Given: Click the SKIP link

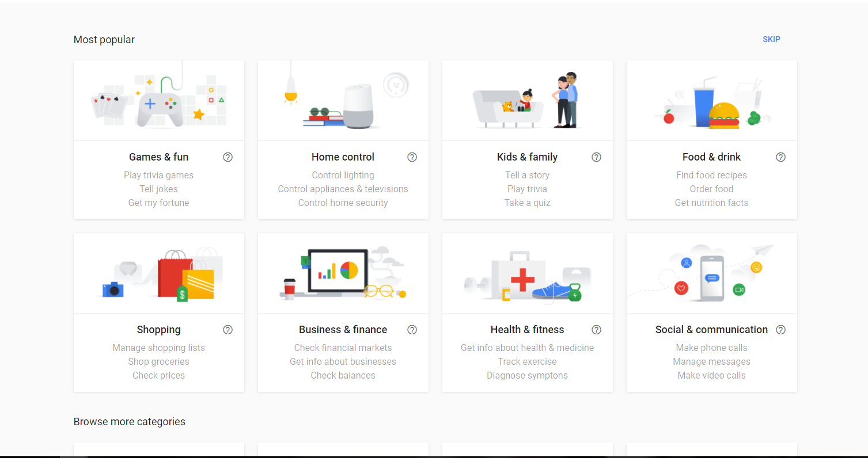Looking at the screenshot, I should (x=771, y=39).
